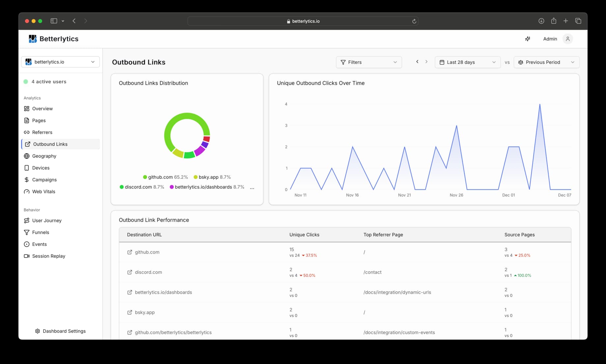606x364 pixels.
Task: Open the betterlytics.io site selector dropdown
Action: pos(60,62)
